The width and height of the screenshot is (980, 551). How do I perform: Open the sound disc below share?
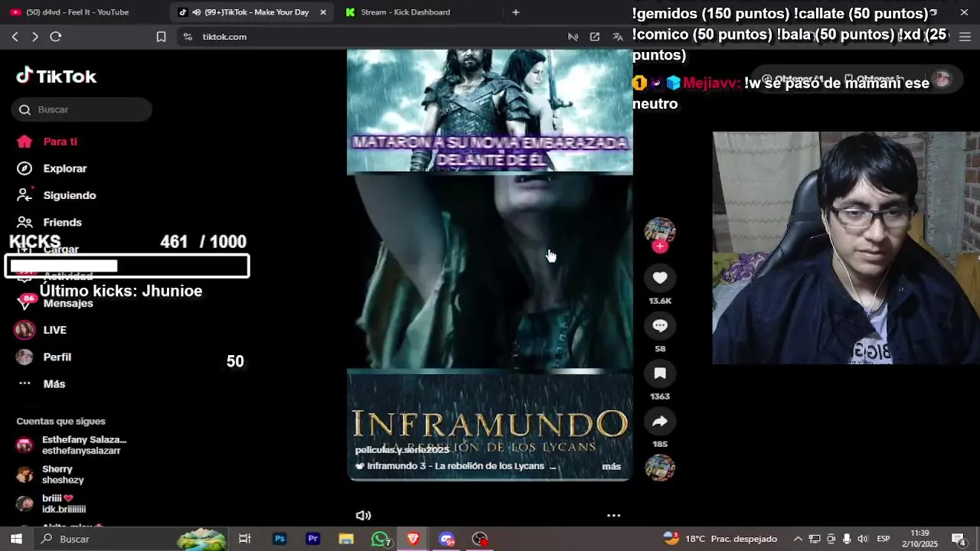click(660, 468)
